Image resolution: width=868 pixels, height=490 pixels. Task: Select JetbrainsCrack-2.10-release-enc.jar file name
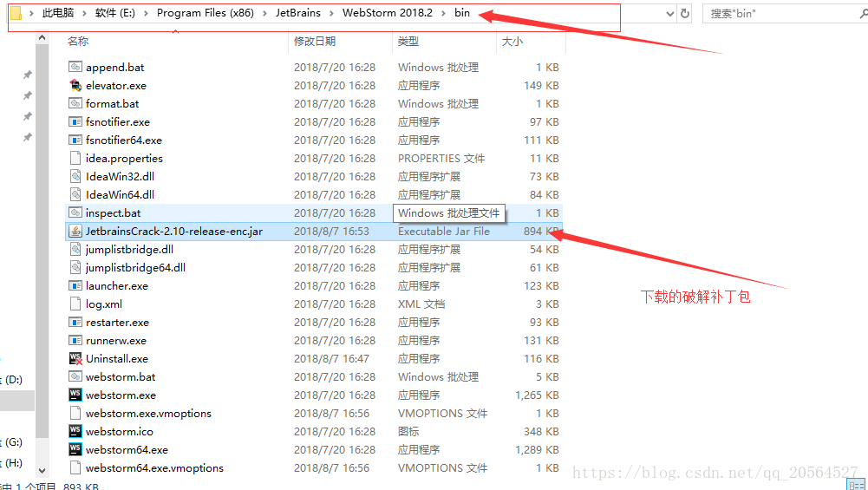tap(173, 231)
